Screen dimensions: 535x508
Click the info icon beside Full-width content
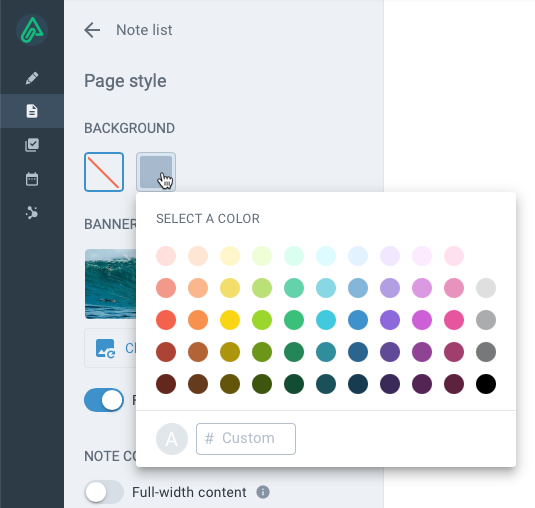tap(263, 492)
